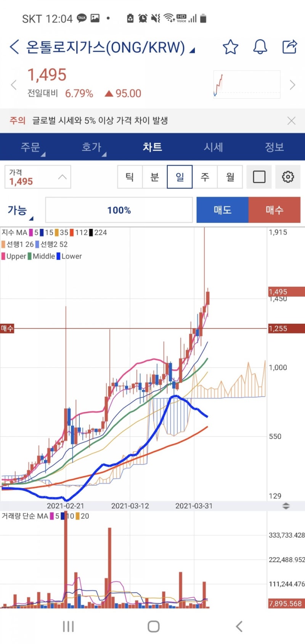
Task: Tap the MA 15 navy color swatch
Action: click(x=42, y=233)
